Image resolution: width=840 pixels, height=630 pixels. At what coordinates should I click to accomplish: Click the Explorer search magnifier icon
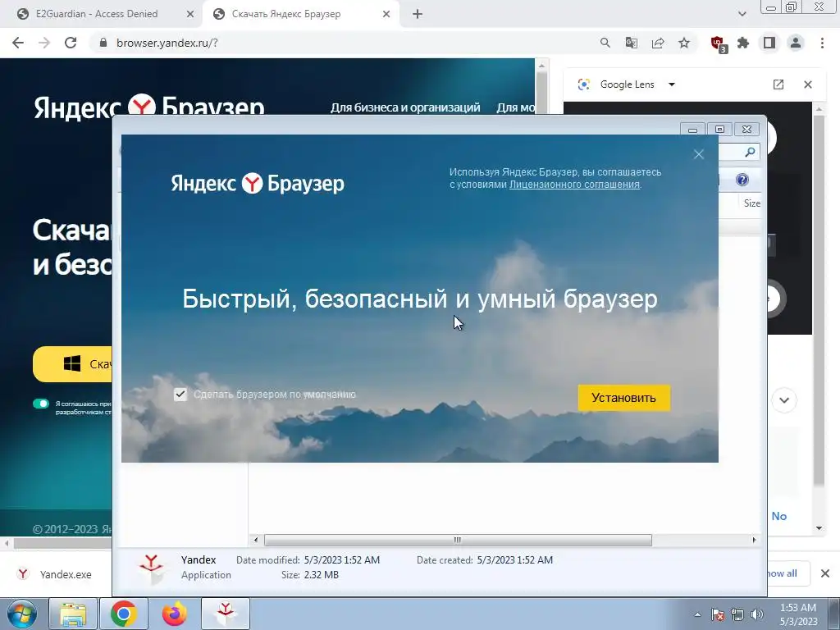[750, 153]
